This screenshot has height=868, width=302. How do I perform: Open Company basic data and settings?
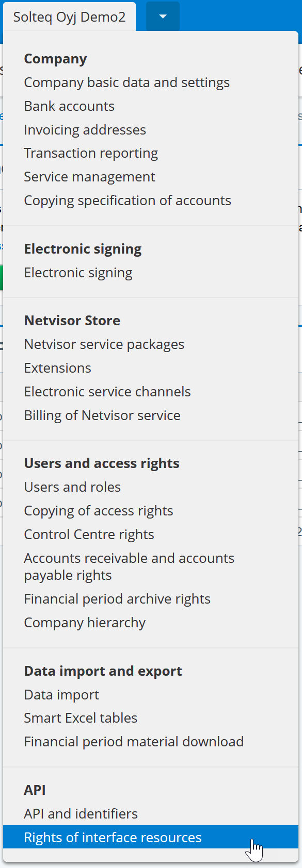126,82
